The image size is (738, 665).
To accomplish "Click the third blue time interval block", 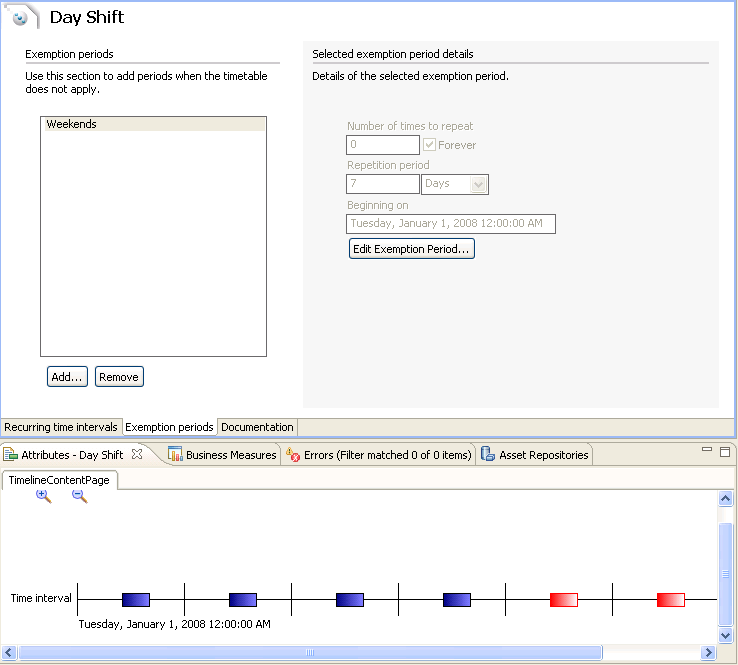I will pyautogui.click(x=350, y=600).
